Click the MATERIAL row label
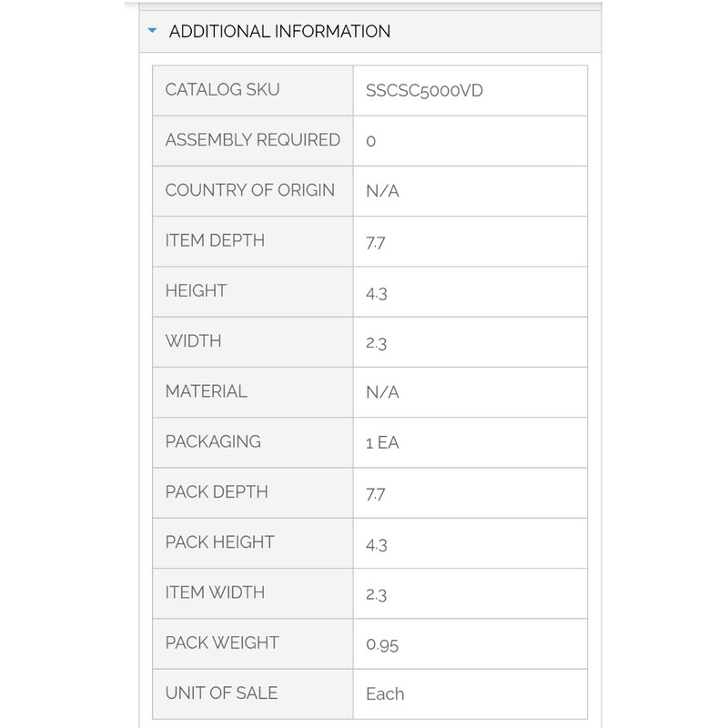The image size is (728, 728). (x=206, y=391)
